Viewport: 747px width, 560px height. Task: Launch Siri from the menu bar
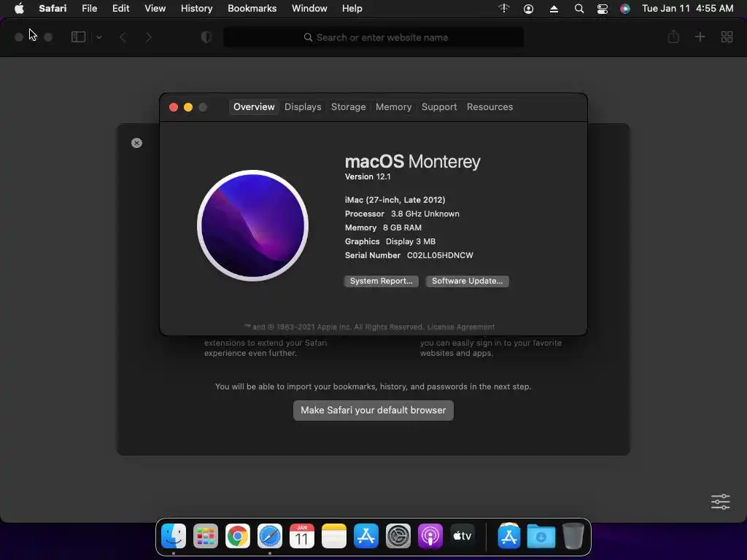[x=625, y=9]
